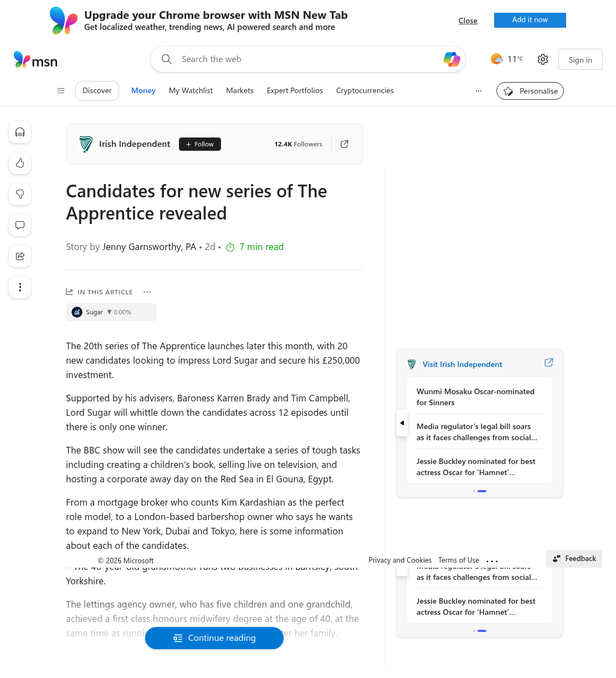Open the Cryptocurrencies tab
This screenshot has height=678, width=616.
click(365, 91)
